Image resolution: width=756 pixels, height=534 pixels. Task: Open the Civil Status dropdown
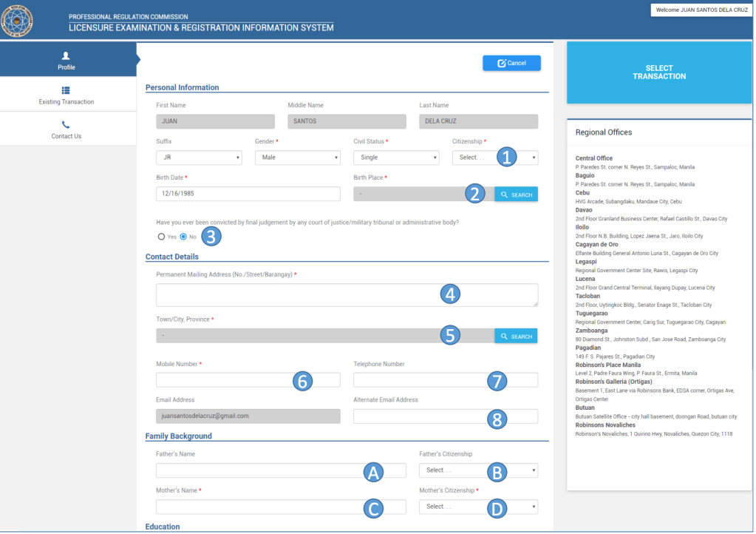396,158
